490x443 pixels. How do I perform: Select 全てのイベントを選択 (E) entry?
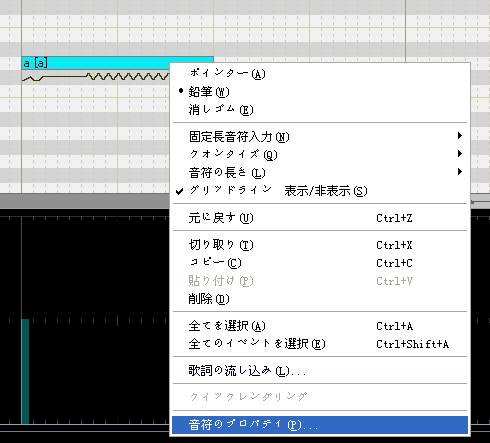point(320,344)
